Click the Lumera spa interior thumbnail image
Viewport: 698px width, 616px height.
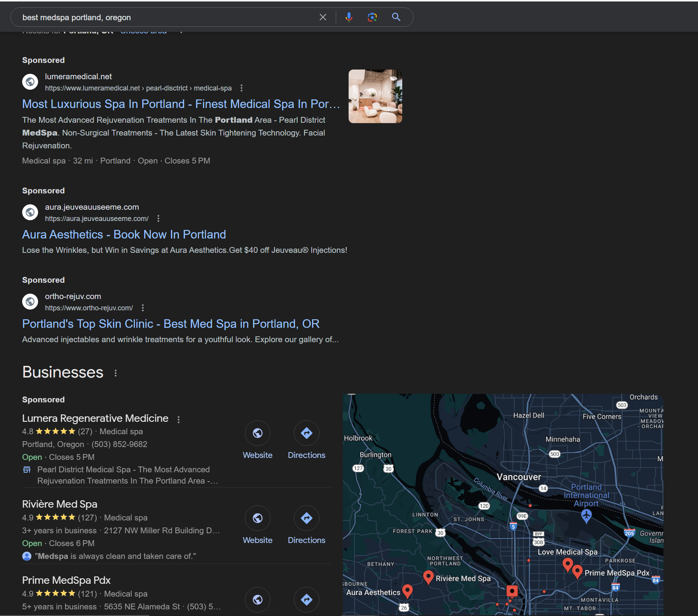(375, 96)
